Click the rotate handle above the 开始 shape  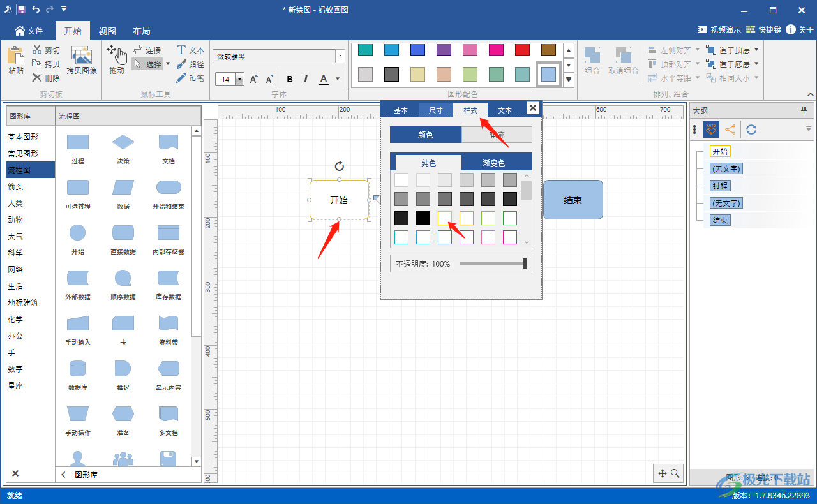tap(340, 167)
